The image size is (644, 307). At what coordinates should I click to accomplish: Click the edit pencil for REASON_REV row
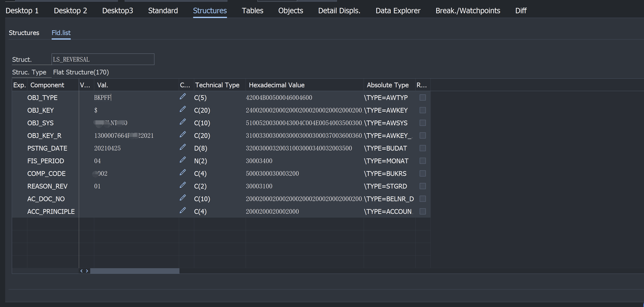click(x=183, y=185)
